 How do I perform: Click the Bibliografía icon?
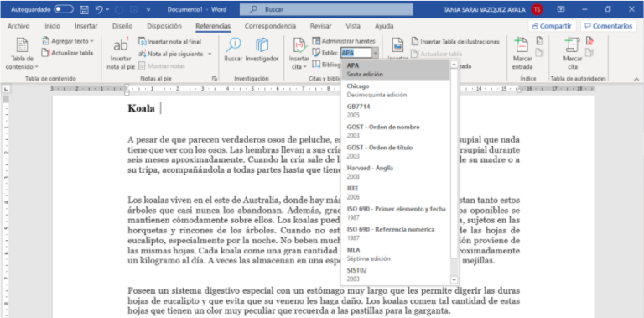click(315, 64)
